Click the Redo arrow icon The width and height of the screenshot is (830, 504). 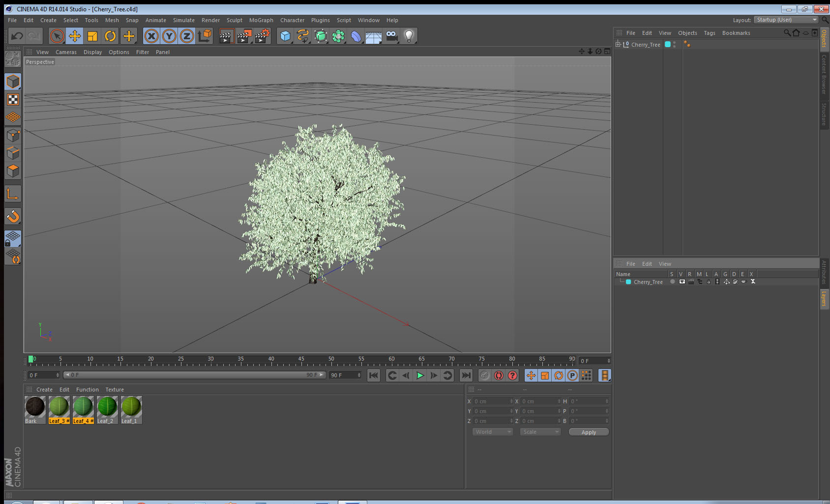click(34, 36)
